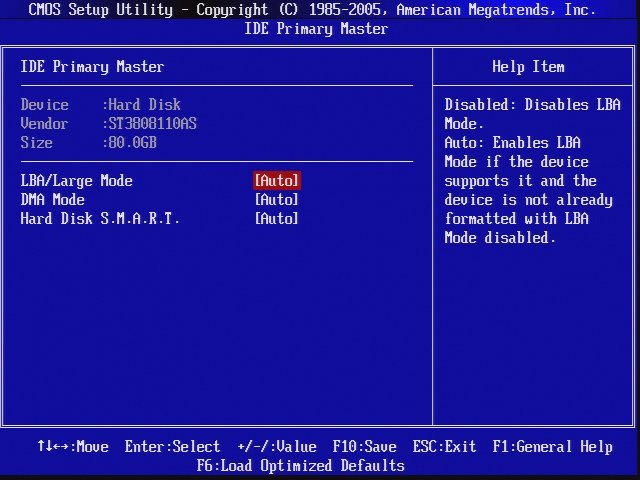
Task: Click F10:Save in the footer
Action: click(x=364, y=447)
